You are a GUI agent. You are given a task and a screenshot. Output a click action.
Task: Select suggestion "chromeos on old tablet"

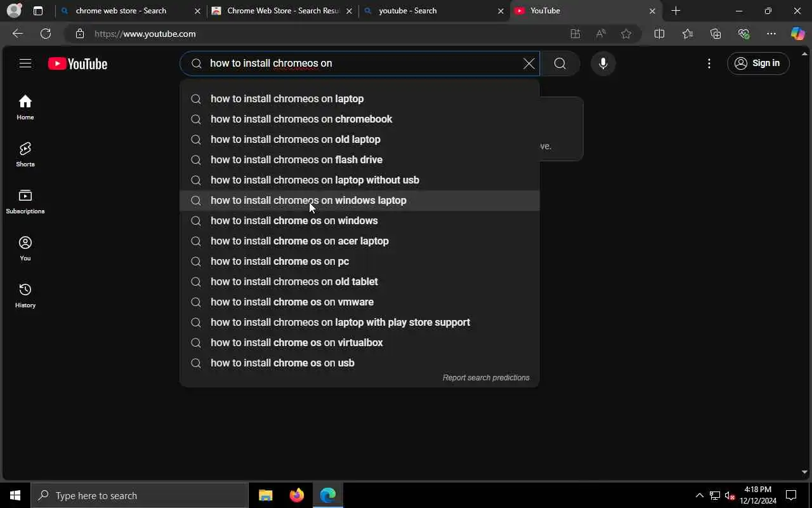[x=360, y=281]
